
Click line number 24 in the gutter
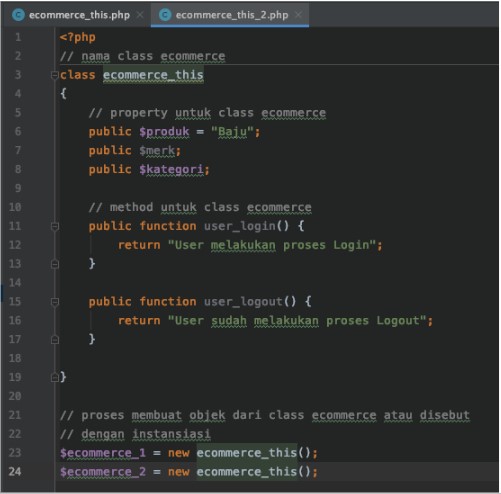coord(15,472)
